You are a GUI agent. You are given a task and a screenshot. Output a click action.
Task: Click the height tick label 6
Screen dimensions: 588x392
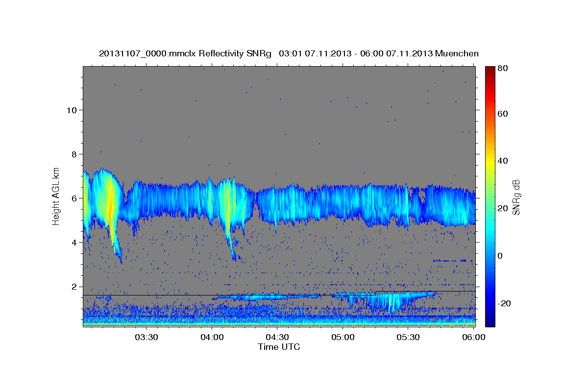pos(74,198)
